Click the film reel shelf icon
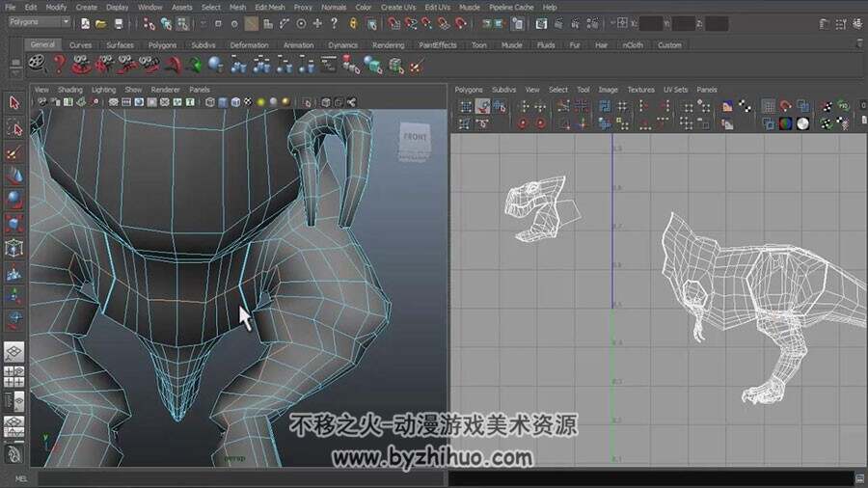This screenshot has height=488, width=868. tap(37, 65)
